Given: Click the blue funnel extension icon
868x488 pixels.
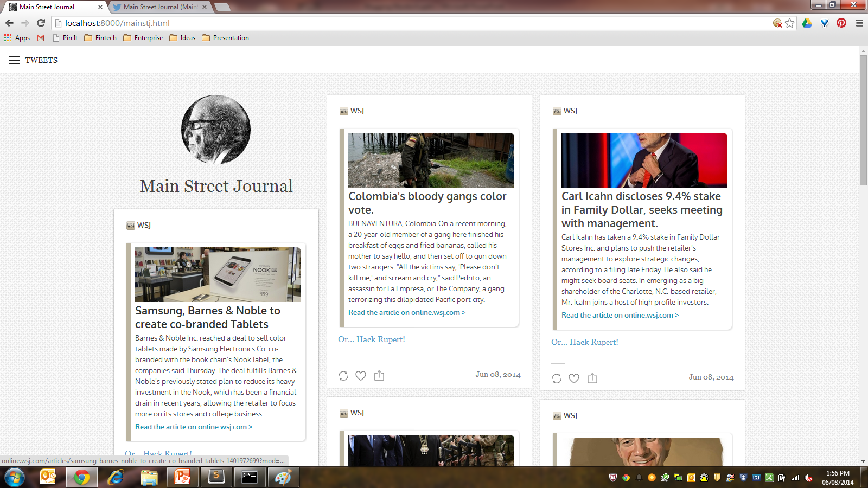Looking at the screenshot, I should (825, 23).
